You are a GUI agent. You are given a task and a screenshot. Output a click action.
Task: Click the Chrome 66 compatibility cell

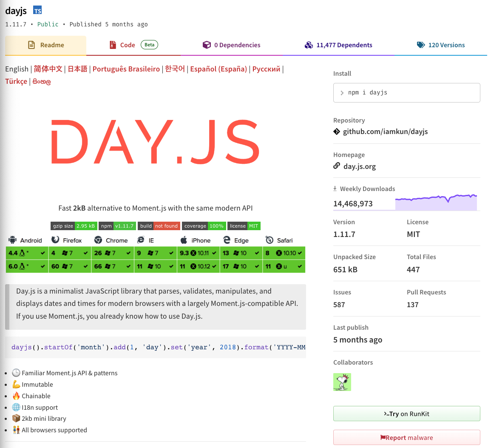pyautogui.click(x=113, y=266)
